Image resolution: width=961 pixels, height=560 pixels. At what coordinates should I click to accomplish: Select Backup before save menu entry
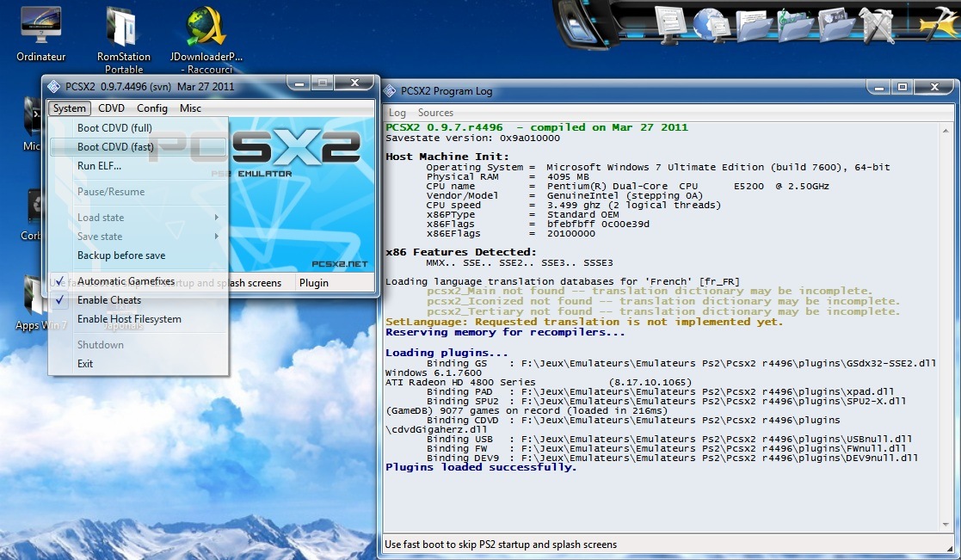(x=121, y=255)
